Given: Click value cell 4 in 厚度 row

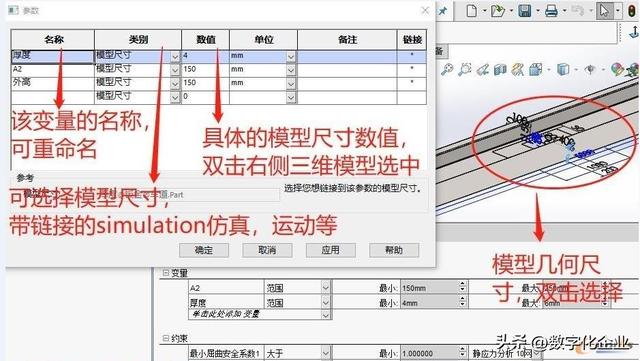Looking at the screenshot, I should [x=205, y=57].
